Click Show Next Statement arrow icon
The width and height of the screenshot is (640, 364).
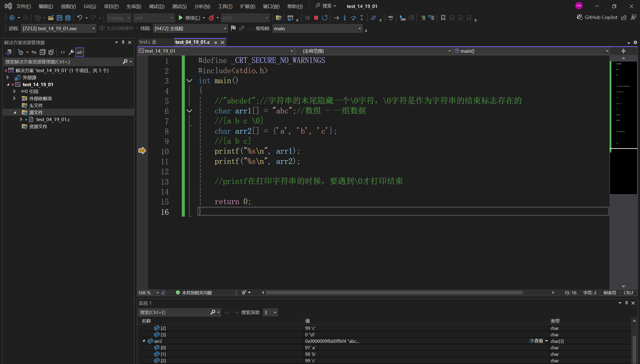click(336, 18)
